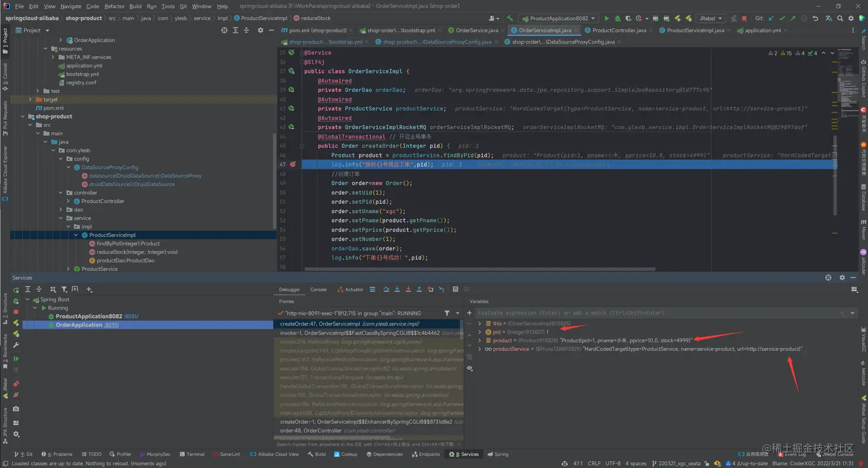This screenshot has height=468, width=868.
Task: Expand the product variable in Variables
Action: click(x=480, y=341)
